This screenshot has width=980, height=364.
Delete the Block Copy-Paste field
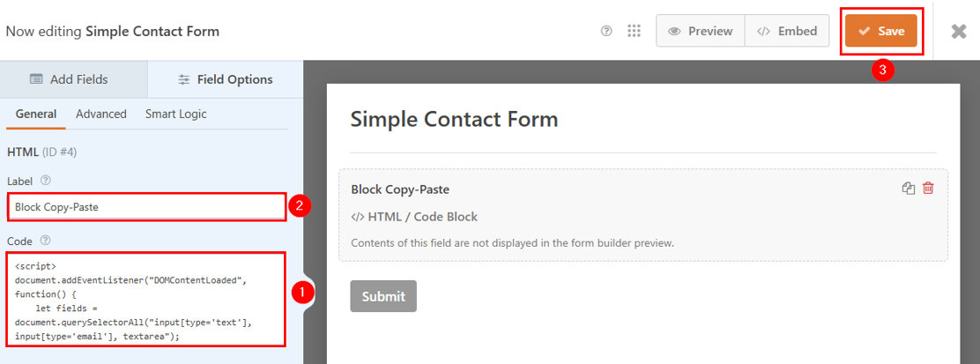[928, 188]
